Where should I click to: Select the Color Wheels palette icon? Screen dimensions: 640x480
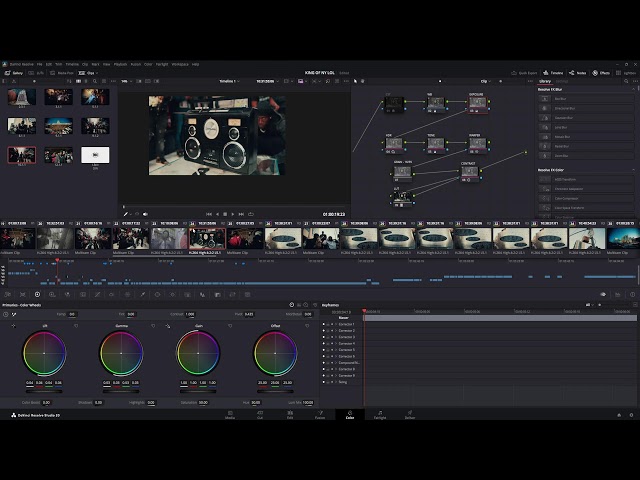click(x=38, y=294)
